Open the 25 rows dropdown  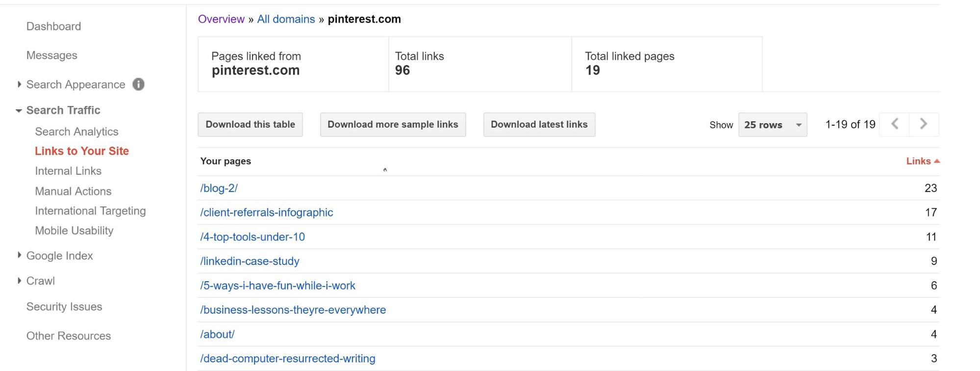[772, 125]
